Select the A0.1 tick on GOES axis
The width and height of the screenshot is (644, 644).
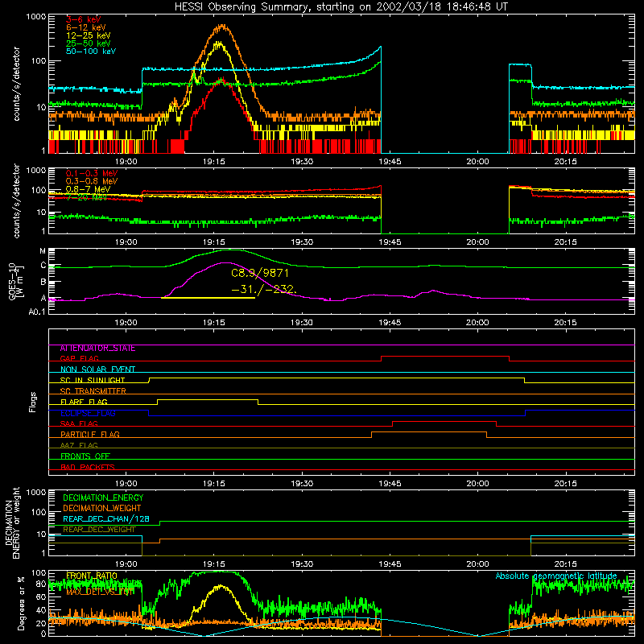pyautogui.click(x=37, y=312)
